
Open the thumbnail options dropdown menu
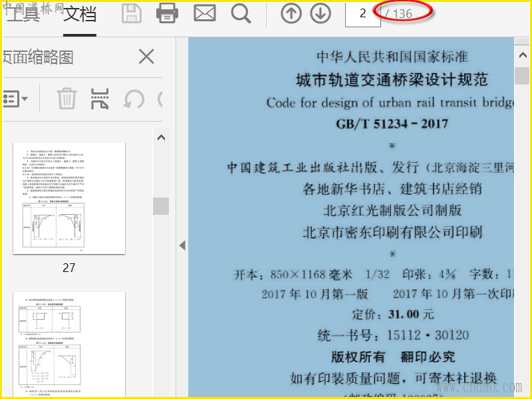(x=15, y=98)
